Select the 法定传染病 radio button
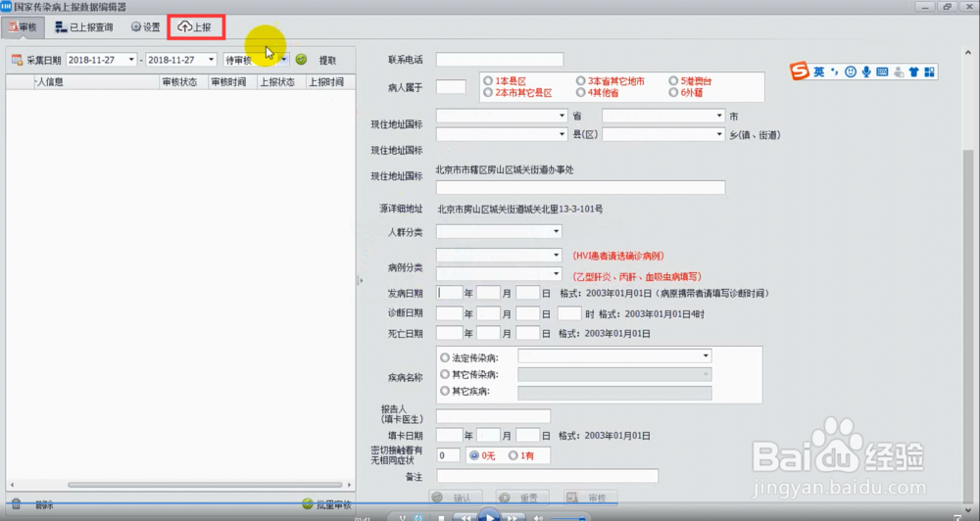The width and height of the screenshot is (980, 521). pos(445,358)
